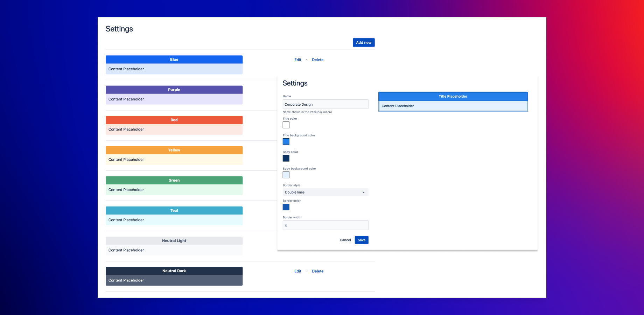
Task: Edit the Blue panel preset
Action: coord(297,59)
